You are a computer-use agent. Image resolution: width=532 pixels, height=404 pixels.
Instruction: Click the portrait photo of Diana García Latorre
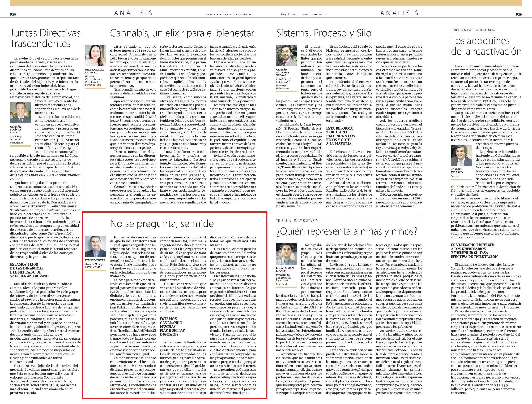point(96,56)
